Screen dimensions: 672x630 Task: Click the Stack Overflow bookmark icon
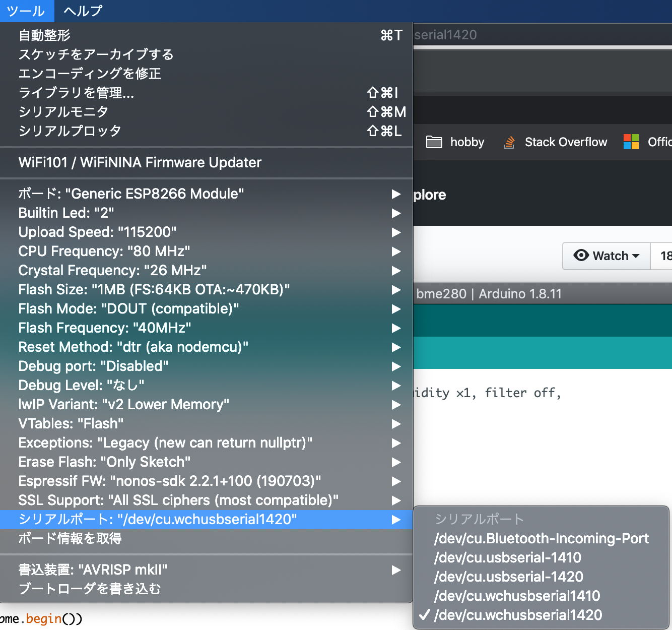pos(509,142)
